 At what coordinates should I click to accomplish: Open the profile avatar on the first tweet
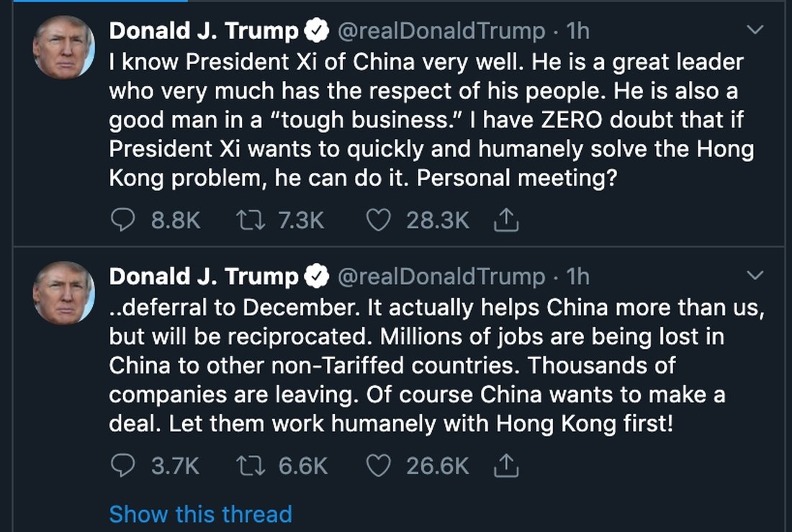(63, 47)
